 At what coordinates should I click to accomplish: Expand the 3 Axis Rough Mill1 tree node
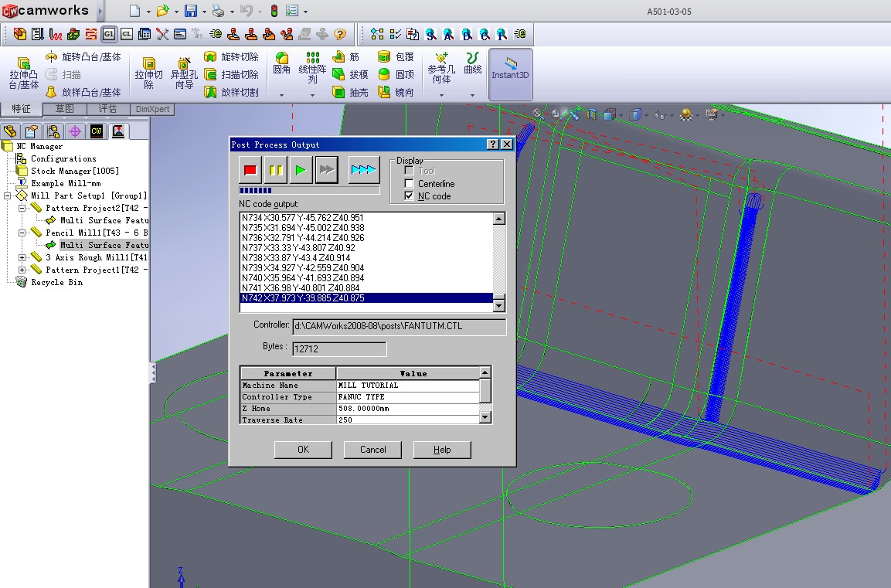point(22,257)
